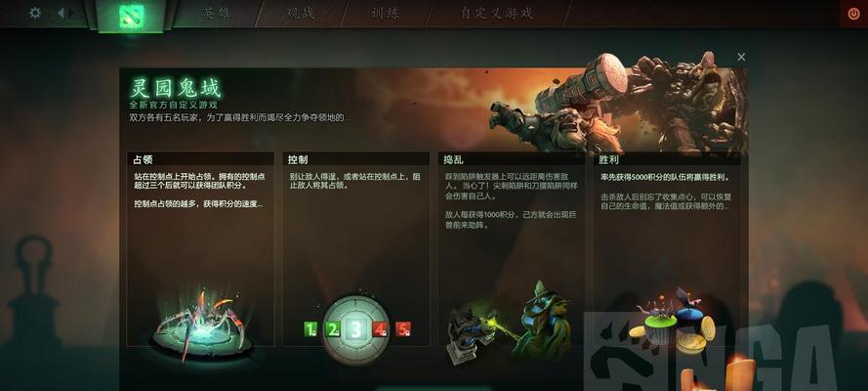Click the back navigation arrow
This screenshot has height=391, width=868.
coord(61,13)
